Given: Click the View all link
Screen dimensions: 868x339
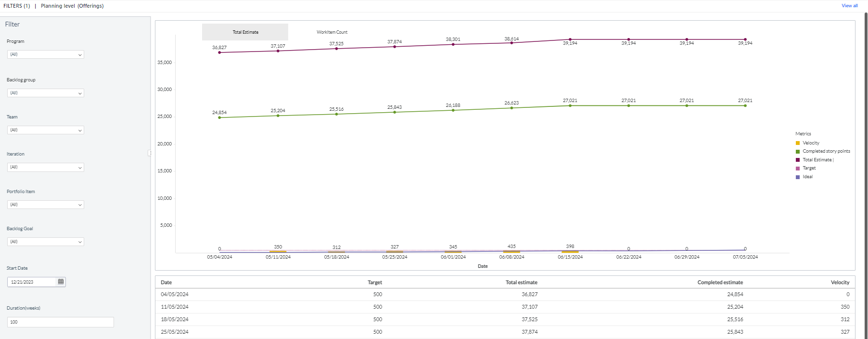Looking at the screenshot, I should (x=850, y=6).
